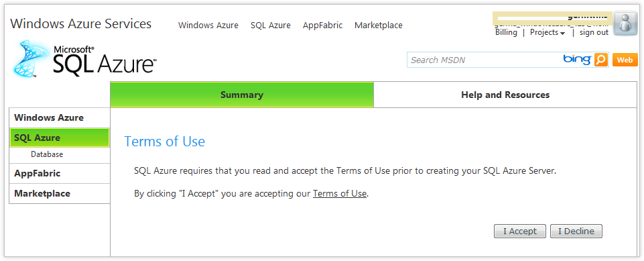
Task: Click the sign out link
Action: coord(594,32)
